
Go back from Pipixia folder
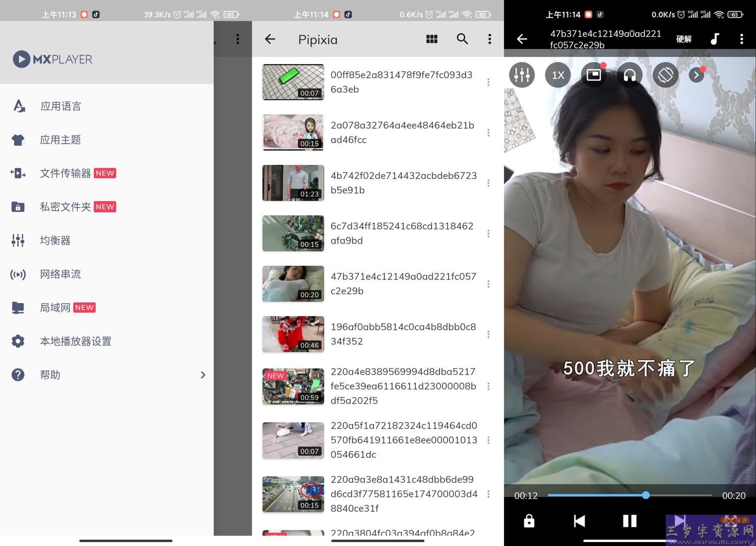(270, 39)
